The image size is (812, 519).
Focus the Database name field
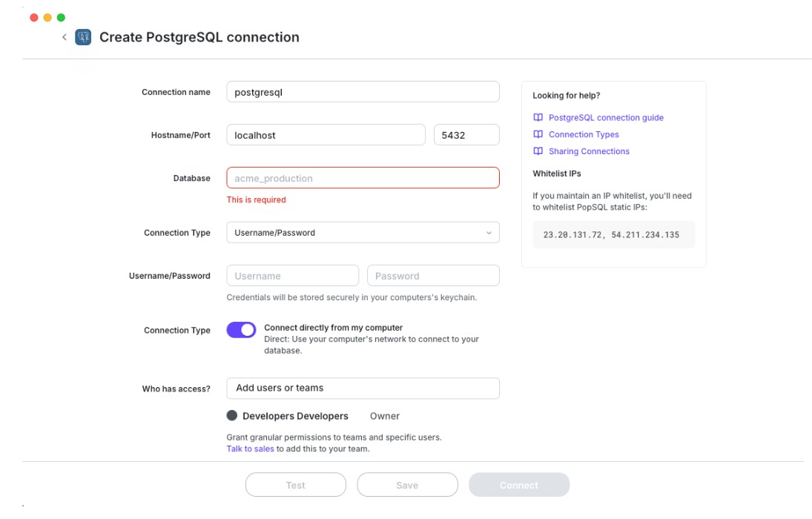[362, 178]
